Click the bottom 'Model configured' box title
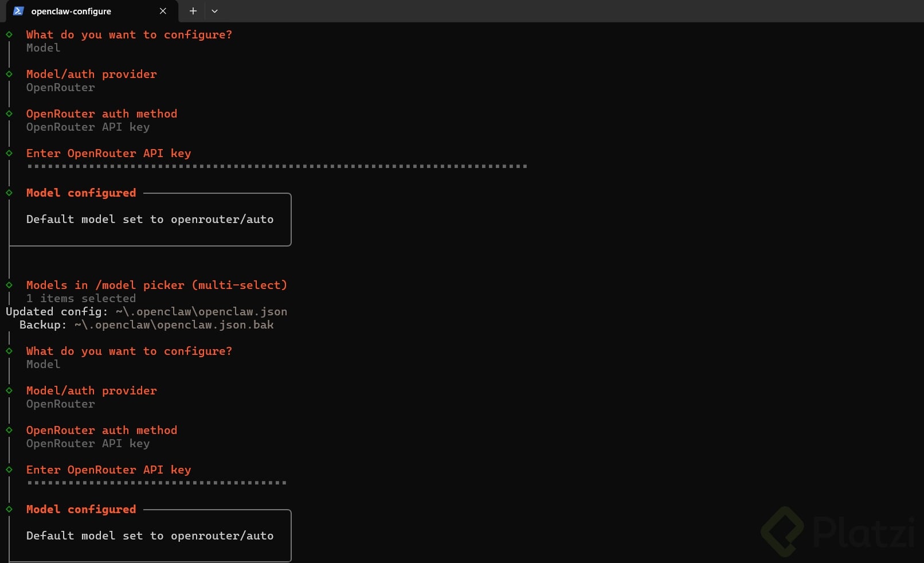The image size is (924, 563). tap(81, 510)
